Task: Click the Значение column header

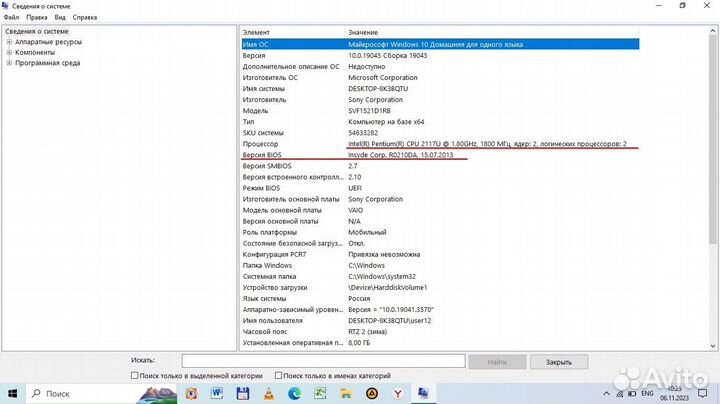Action: click(491, 32)
